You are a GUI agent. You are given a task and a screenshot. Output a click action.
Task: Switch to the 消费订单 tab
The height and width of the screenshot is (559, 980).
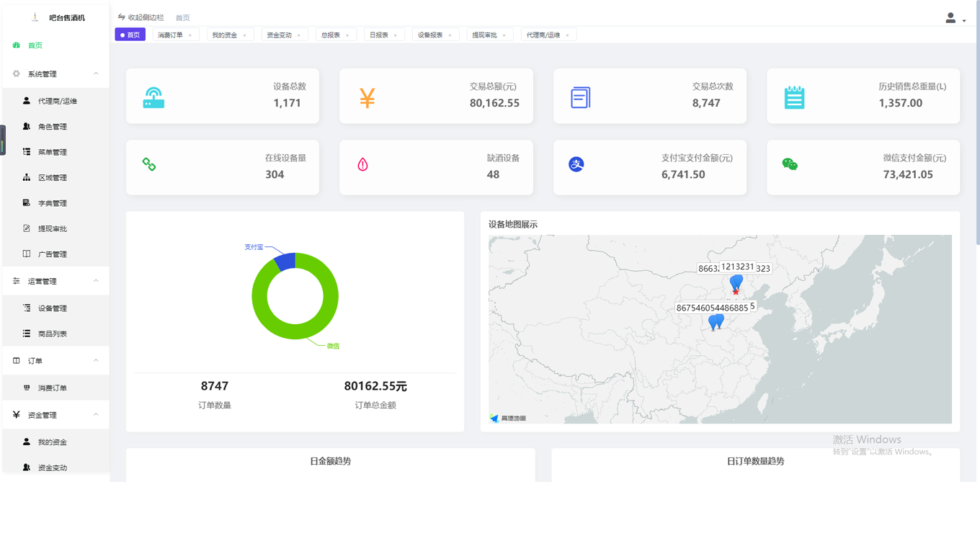[x=171, y=35]
